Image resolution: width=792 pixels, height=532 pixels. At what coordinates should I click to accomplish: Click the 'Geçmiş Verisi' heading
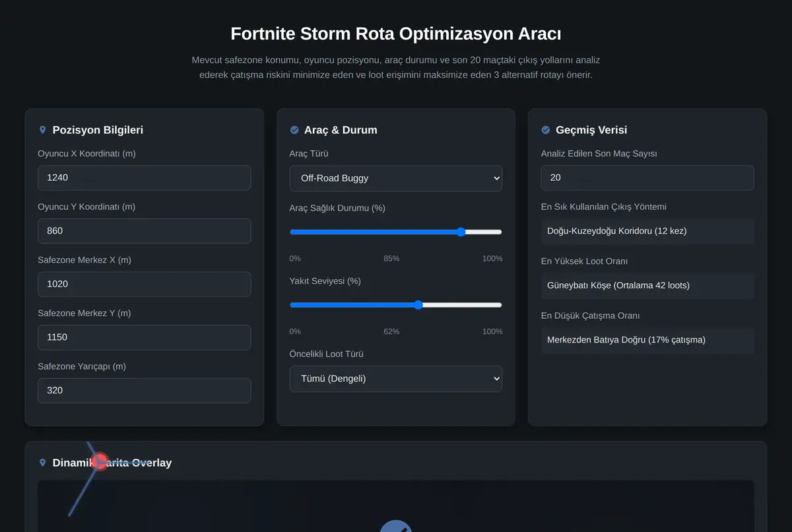[591, 130]
